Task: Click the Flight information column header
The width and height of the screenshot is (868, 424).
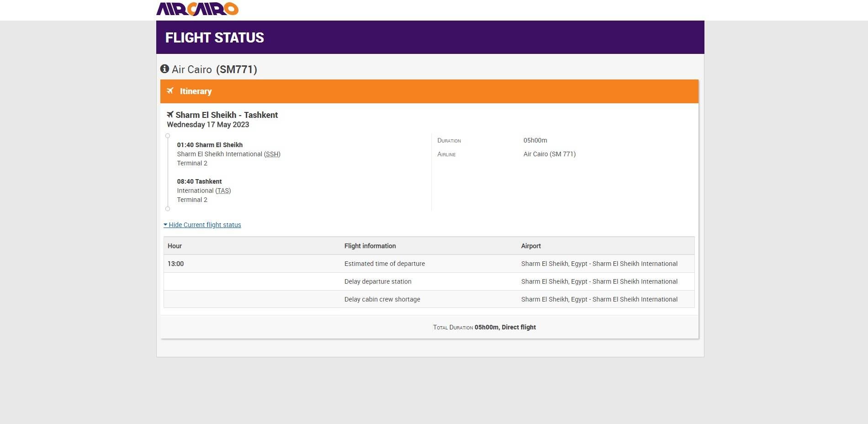Action: point(370,246)
